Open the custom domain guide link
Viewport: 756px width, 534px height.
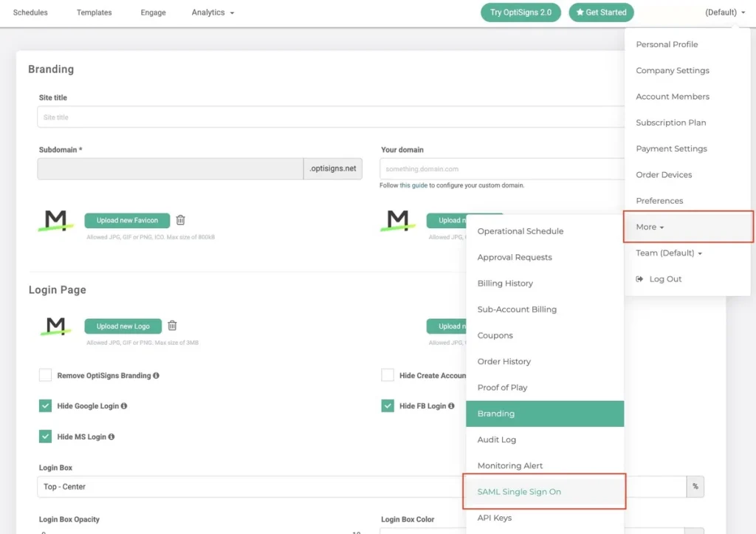413,185
